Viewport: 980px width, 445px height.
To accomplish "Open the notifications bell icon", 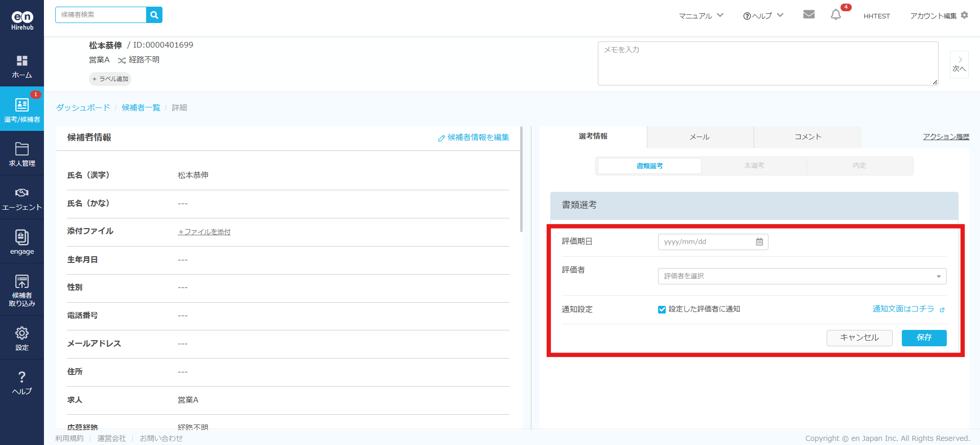I will 835,15.
